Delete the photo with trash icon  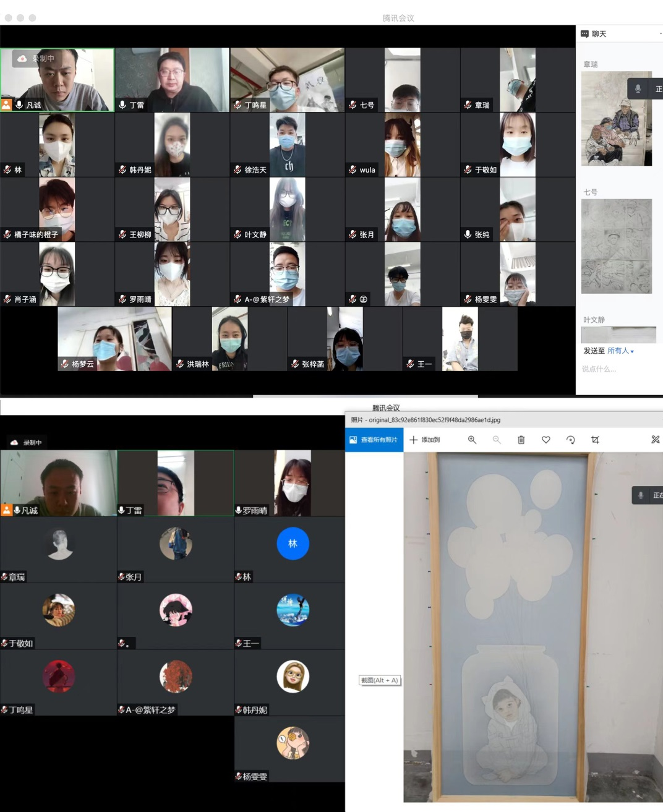pos(521,440)
